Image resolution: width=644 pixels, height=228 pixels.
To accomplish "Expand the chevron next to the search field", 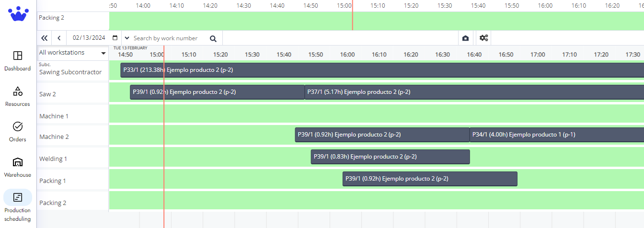I will pos(126,38).
